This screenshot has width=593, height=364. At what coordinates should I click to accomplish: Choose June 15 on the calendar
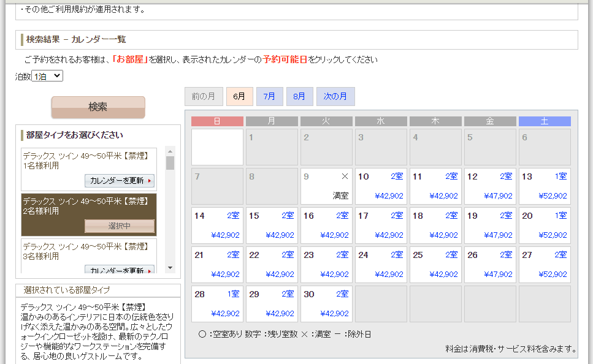click(272, 226)
